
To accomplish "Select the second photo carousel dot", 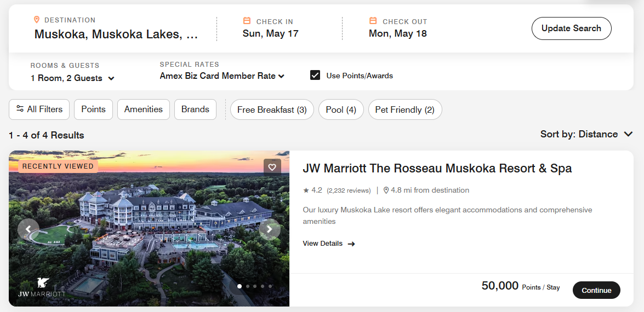I will (247, 286).
